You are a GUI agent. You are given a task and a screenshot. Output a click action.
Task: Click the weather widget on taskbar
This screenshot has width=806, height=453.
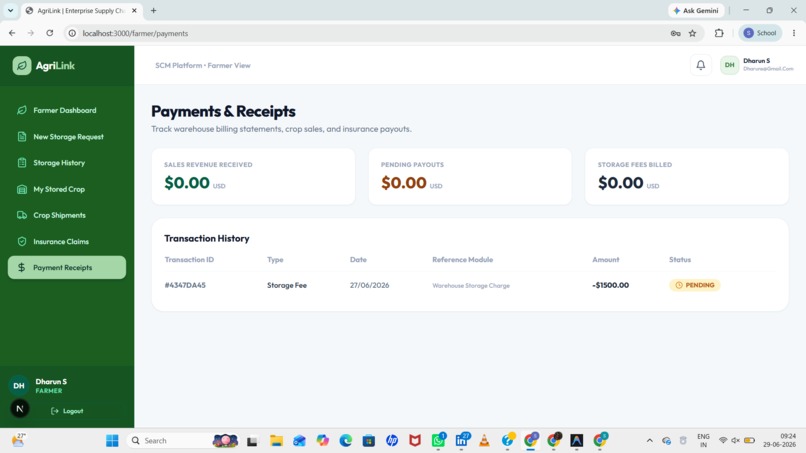[18, 440]
